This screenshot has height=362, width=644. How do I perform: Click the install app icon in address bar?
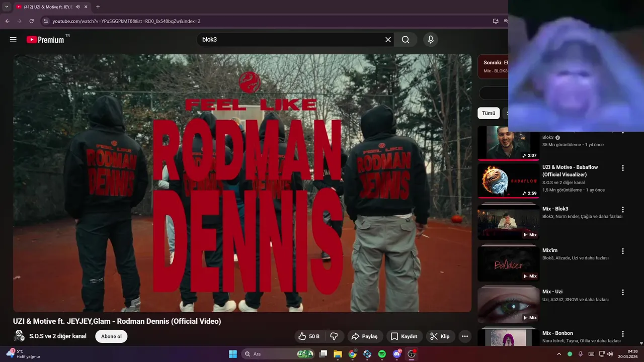click(496, 21)
